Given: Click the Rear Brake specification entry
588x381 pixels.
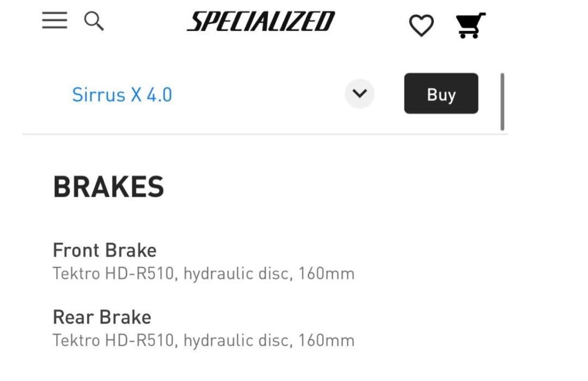Looking at the screenshot, I should click(101, 317).
